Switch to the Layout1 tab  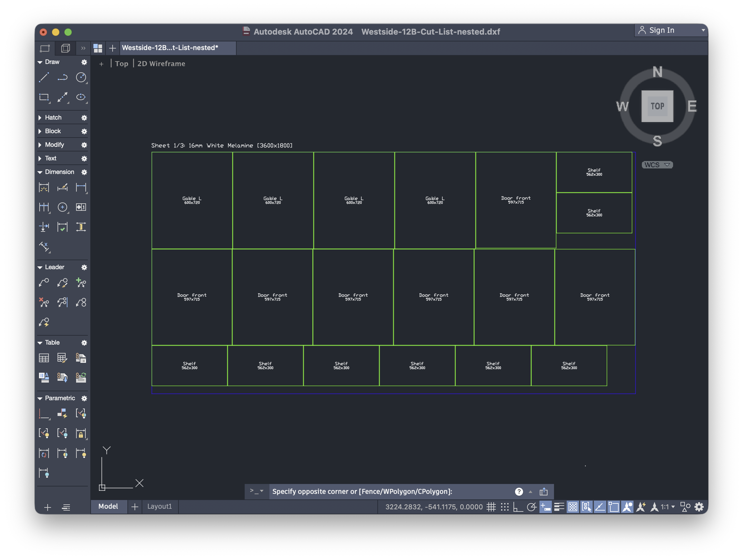tap(160, 506)
